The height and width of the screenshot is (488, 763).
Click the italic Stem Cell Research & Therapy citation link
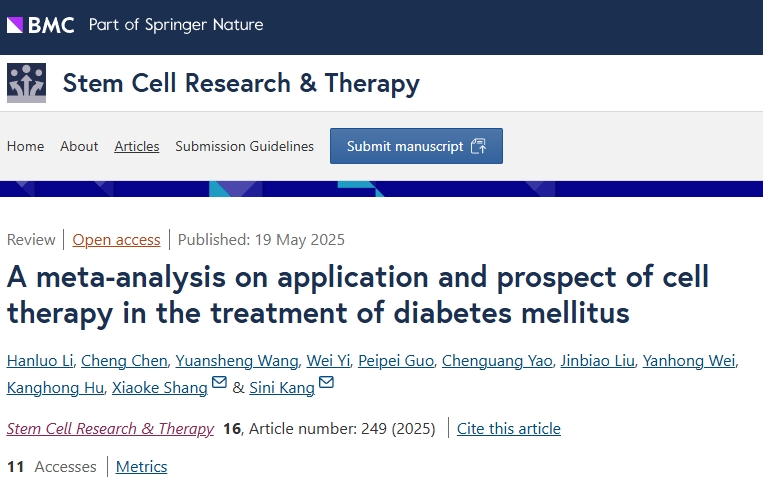[110, 429]
